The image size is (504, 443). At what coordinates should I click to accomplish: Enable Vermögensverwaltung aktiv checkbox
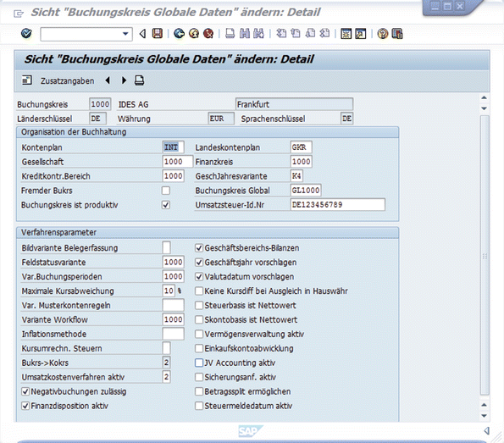[x=199, y=334]
